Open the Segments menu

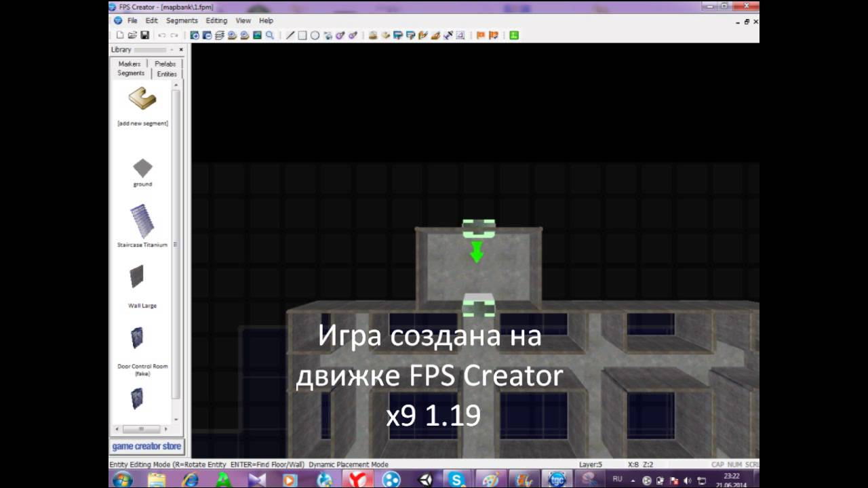pos(182,21)
